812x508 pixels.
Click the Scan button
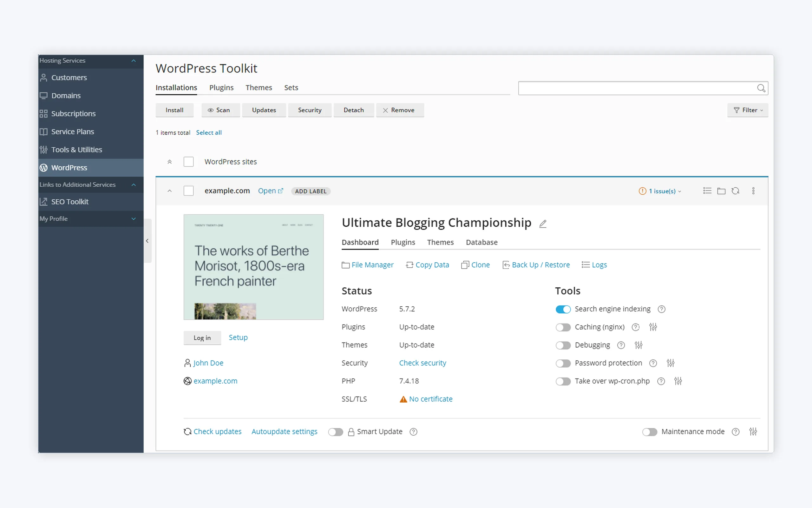[x=220, y=110]
